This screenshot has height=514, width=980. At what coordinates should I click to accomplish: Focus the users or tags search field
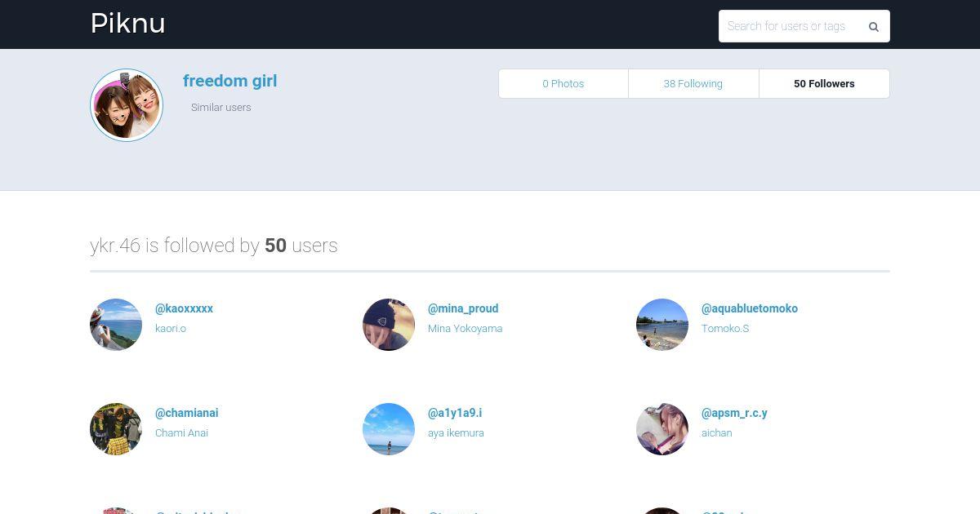coord(789,26)
